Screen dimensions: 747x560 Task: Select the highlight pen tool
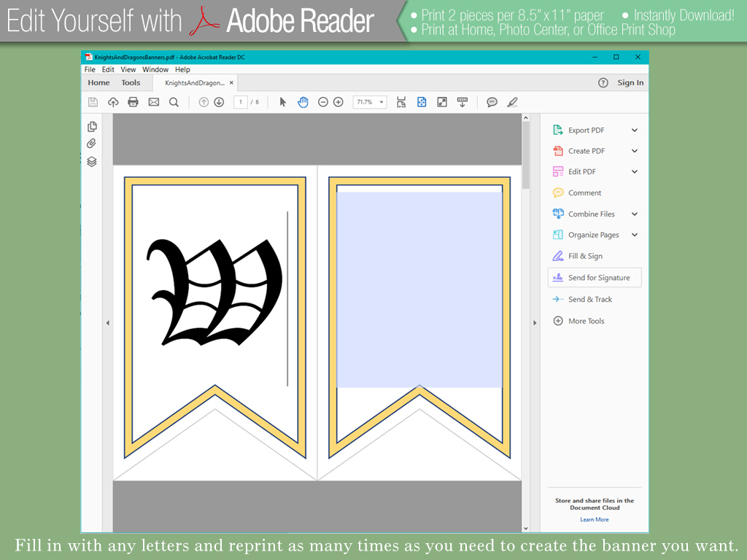coord(513,102)
